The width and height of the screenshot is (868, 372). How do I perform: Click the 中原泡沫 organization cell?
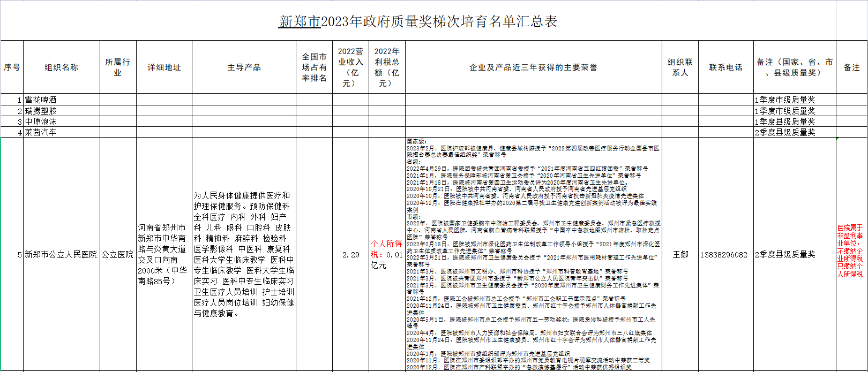(62, 122)
